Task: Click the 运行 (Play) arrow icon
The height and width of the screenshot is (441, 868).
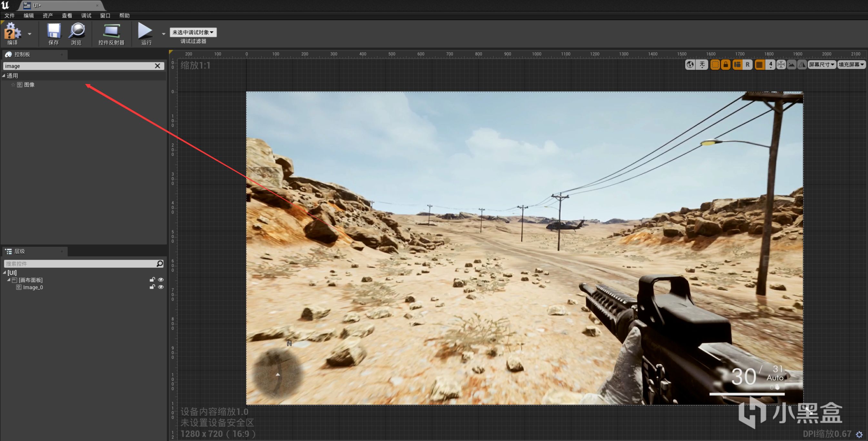Action: (x=146, y=34)
